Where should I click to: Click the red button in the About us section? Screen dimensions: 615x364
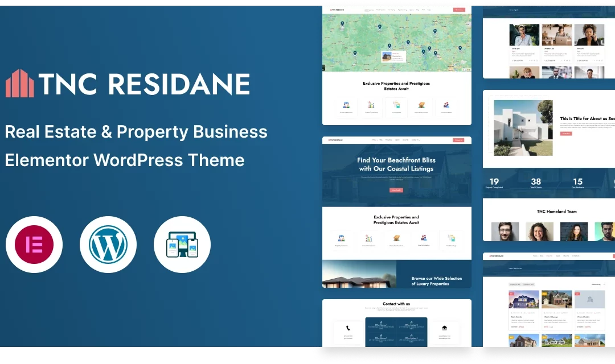pyautogui.click(x=566, y=134)
